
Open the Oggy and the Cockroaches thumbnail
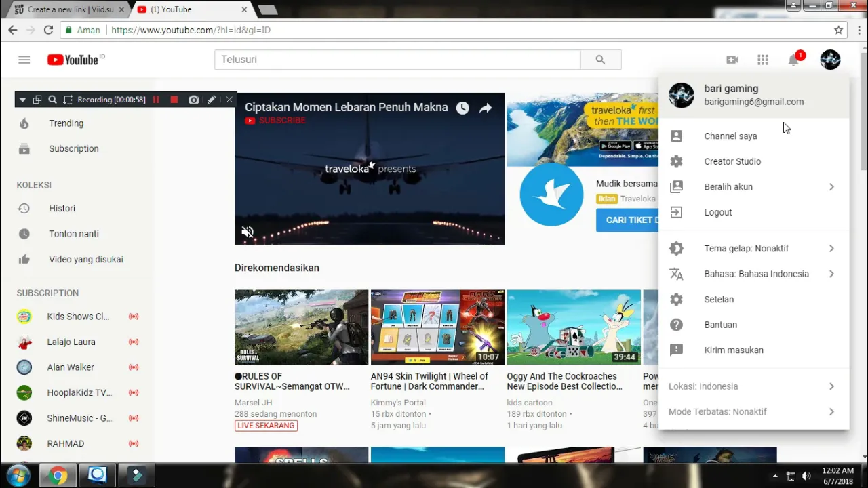click(574, 327)
